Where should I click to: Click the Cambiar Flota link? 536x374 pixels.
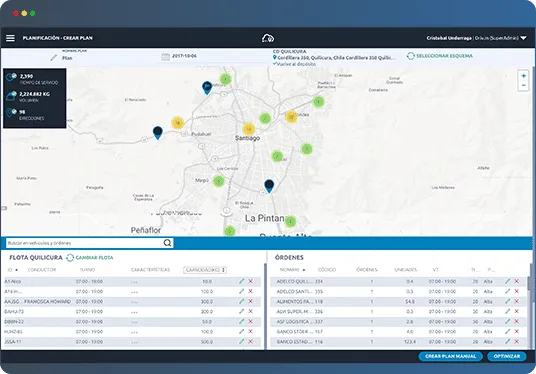point(94,257)
